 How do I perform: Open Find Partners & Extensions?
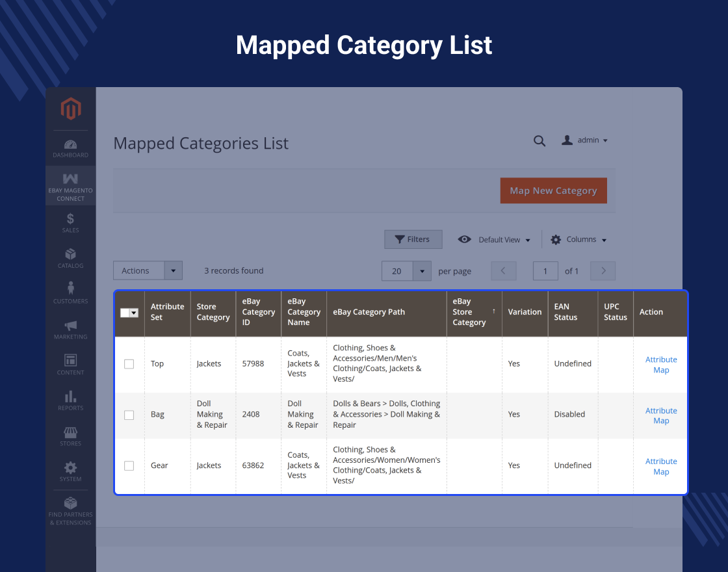pyautogui.click(x=71, y=511)
